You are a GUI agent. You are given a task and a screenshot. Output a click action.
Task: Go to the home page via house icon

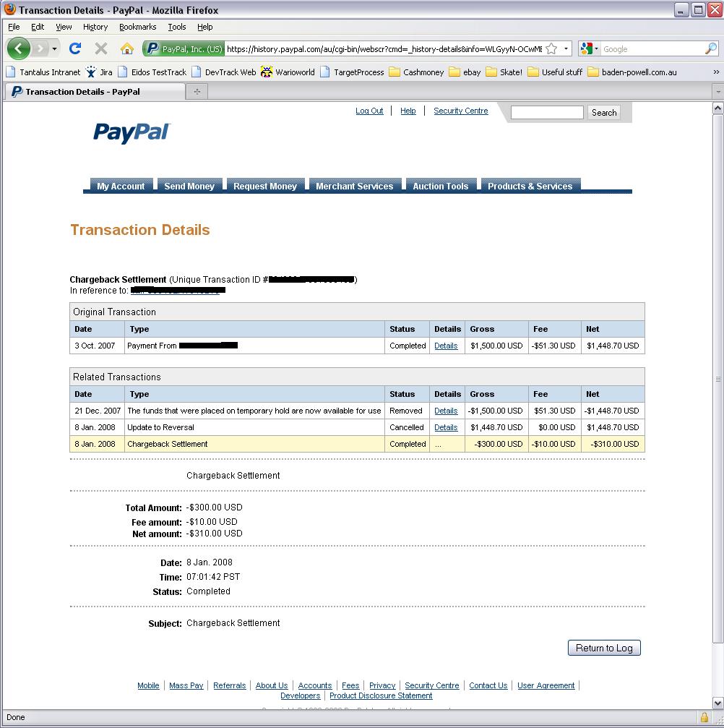126,48
